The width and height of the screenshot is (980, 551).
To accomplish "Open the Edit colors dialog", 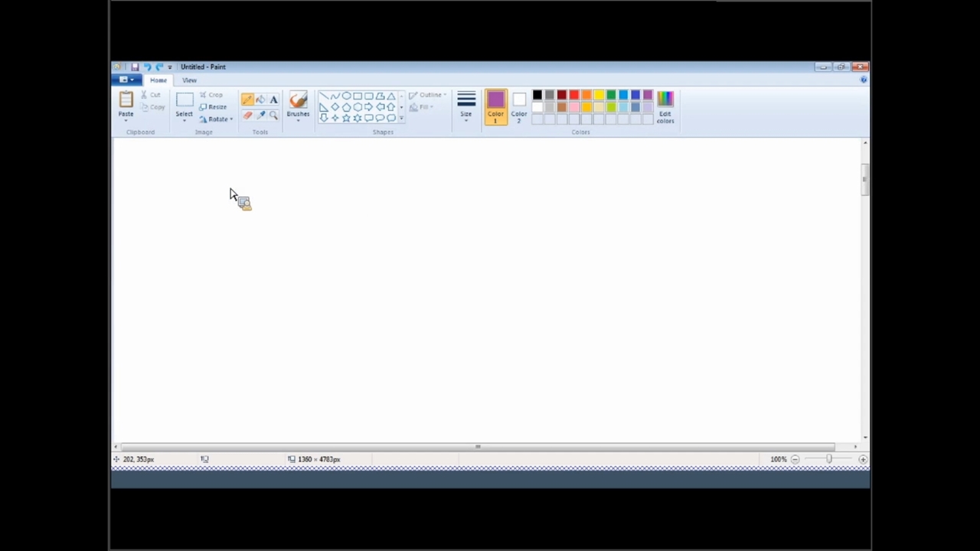I will 665,106.
